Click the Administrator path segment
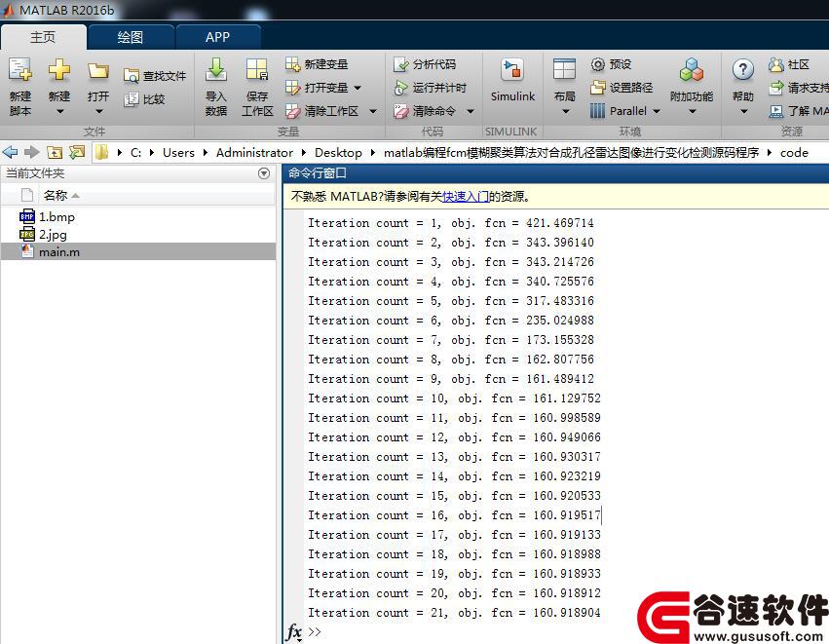 [254, 153]
